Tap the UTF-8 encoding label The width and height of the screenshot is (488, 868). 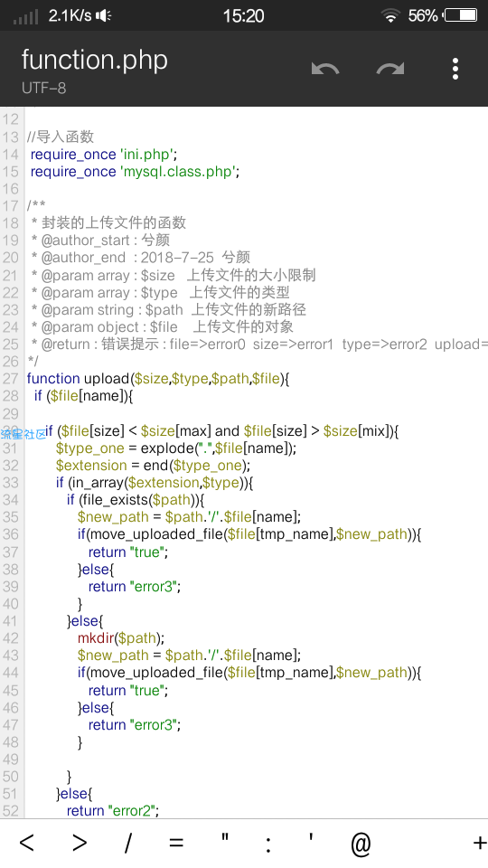pos(43,88)
